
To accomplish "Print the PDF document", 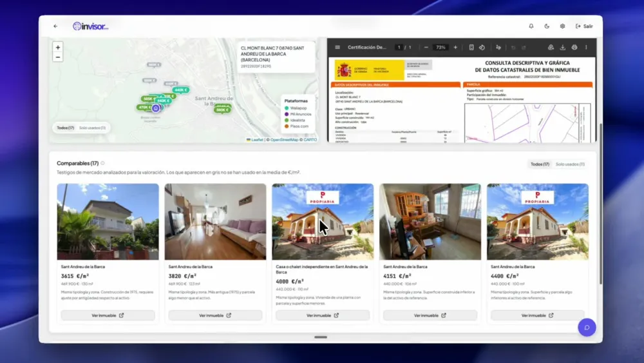I will pos(574,47).
